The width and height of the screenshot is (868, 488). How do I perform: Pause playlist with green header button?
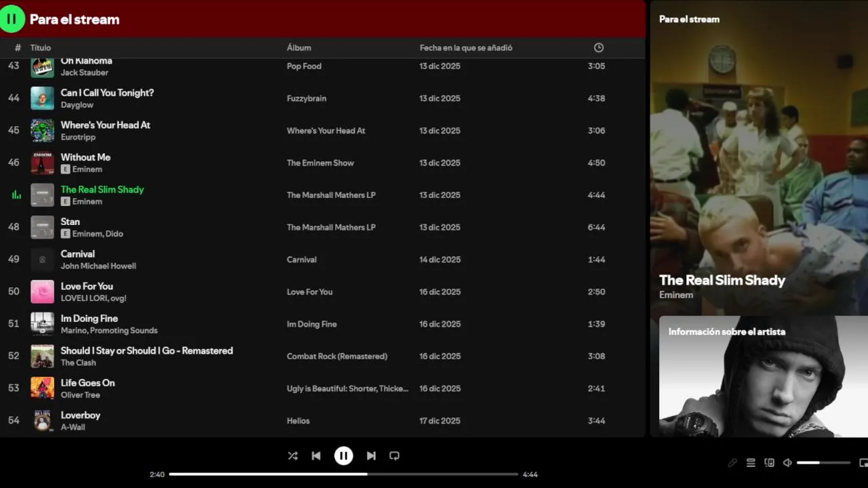coord(12,19)
